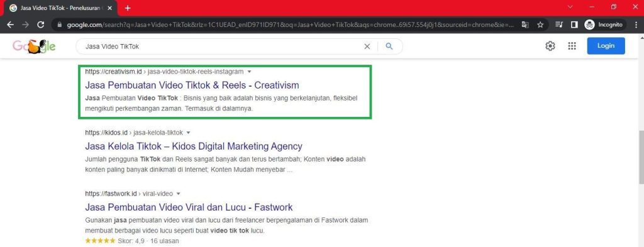Click the browser forward arrow
Screen dimensions: 644x247
(x=25, y=25)
